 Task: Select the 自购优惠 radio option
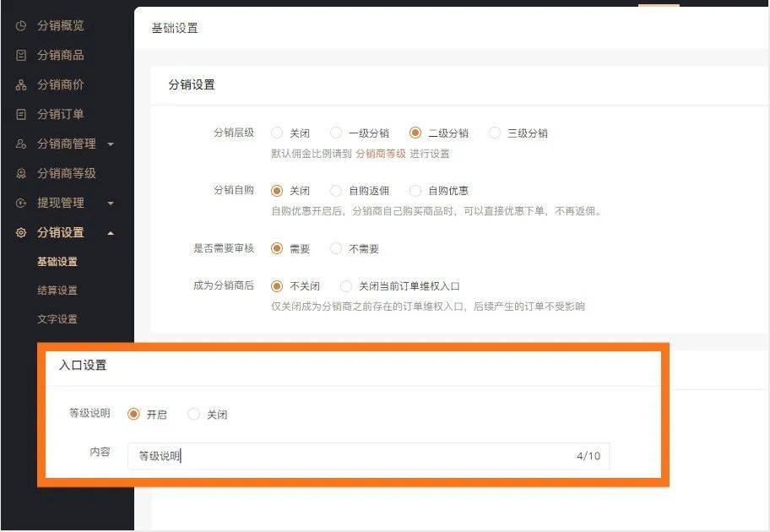tap(415, 191)
